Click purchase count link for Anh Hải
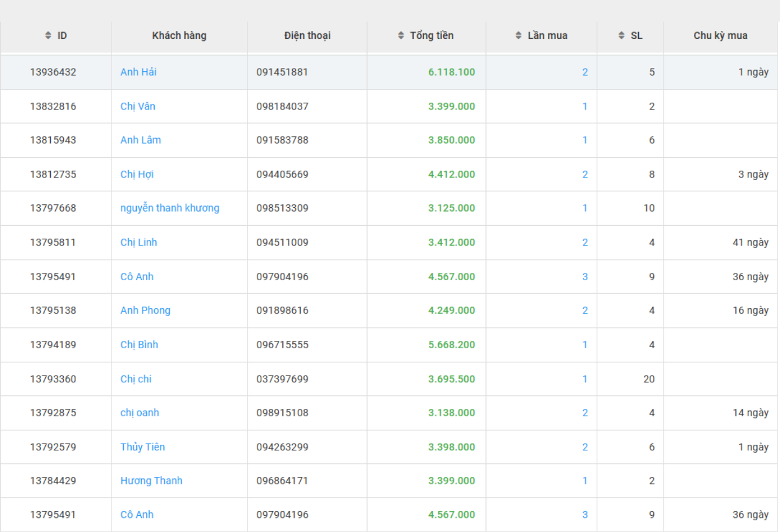 pos(585,72)
